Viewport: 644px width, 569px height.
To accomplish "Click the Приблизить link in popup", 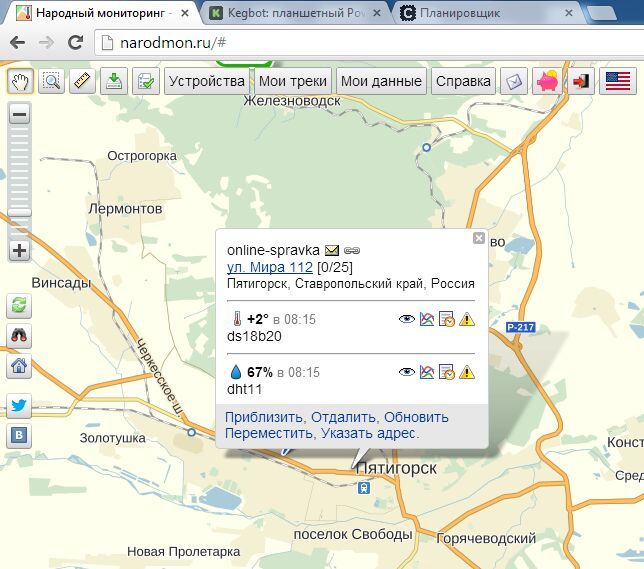I will (x=263, y=417).
